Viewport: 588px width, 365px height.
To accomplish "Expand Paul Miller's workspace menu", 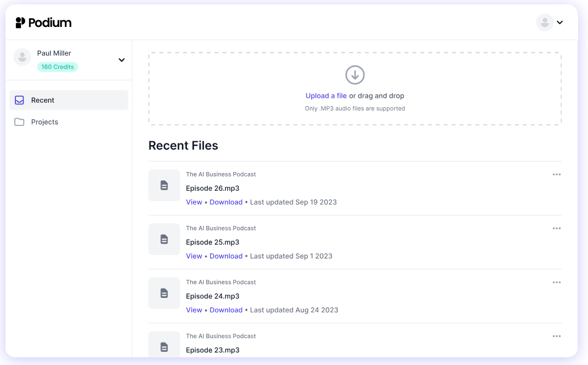I will click(x=121, y=60).
